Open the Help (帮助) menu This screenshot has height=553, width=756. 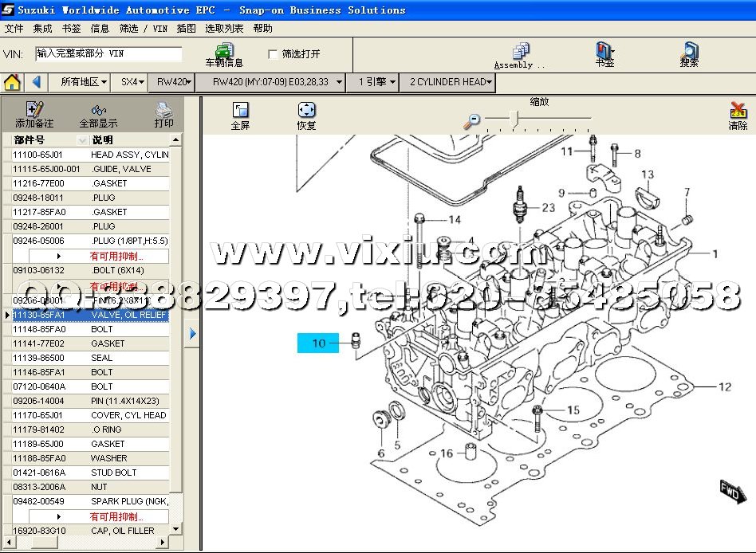point(262,28)
